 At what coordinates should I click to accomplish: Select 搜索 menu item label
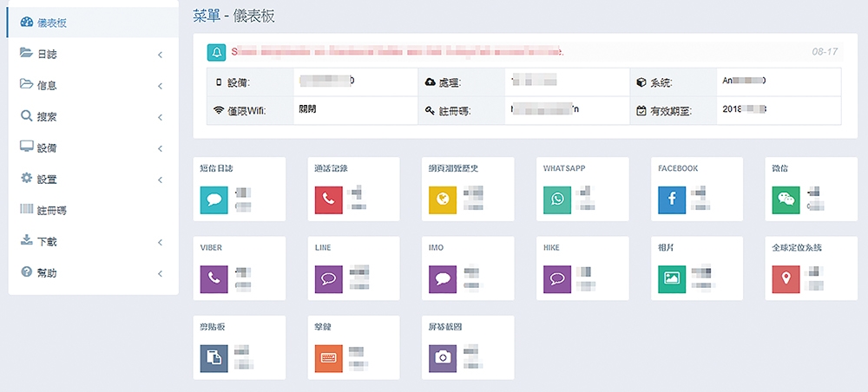[47, 117]
